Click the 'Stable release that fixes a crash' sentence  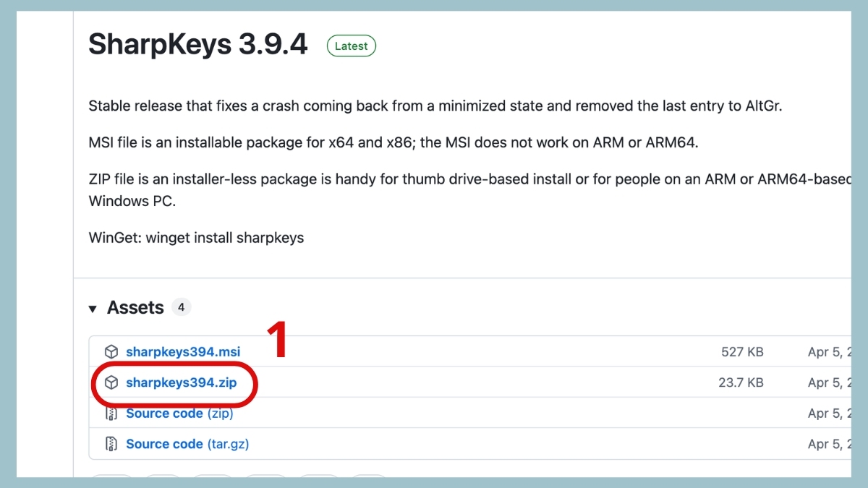[435, 106]
